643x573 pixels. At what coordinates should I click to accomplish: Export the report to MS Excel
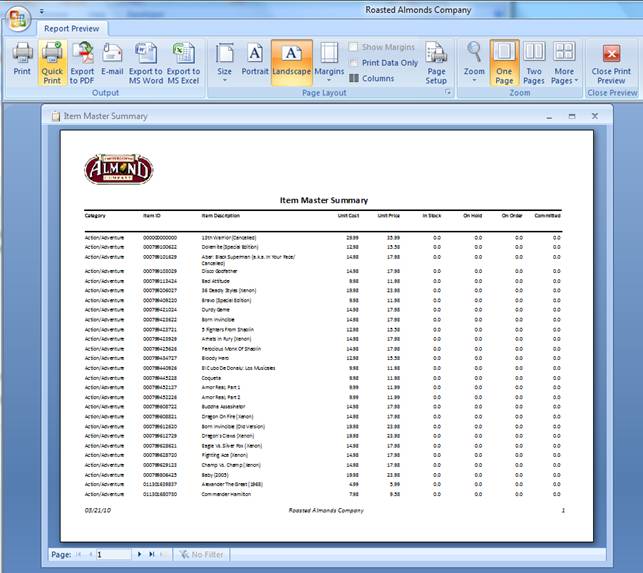click(x=183, y=62)
